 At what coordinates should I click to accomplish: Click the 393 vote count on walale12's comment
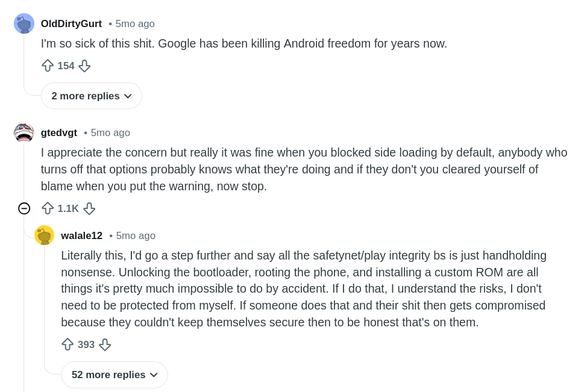tap(86, 344)
